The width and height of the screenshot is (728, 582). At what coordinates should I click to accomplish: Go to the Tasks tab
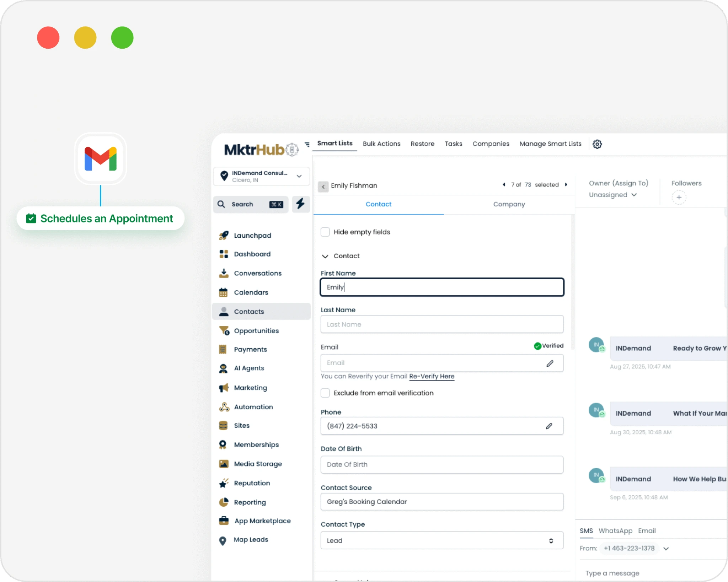point(453,144)
